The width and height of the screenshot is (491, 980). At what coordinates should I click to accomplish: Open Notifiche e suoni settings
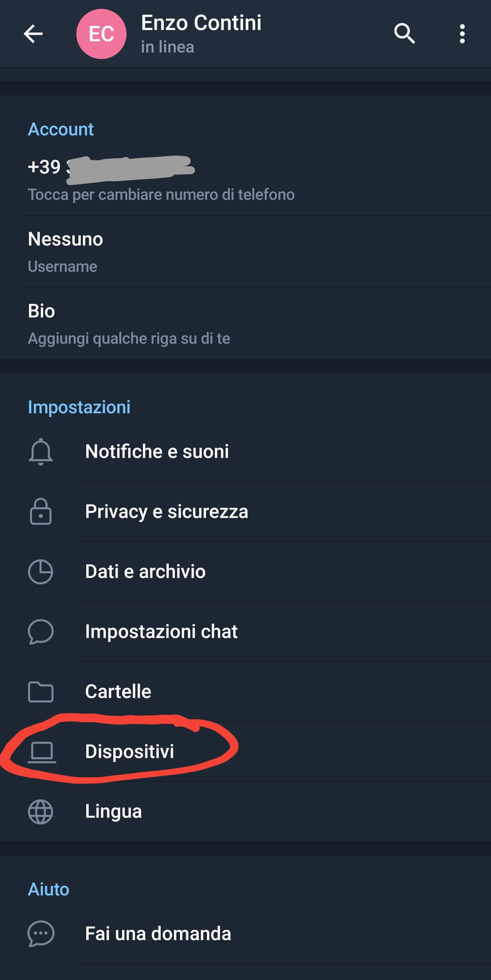tap(157, 451)
